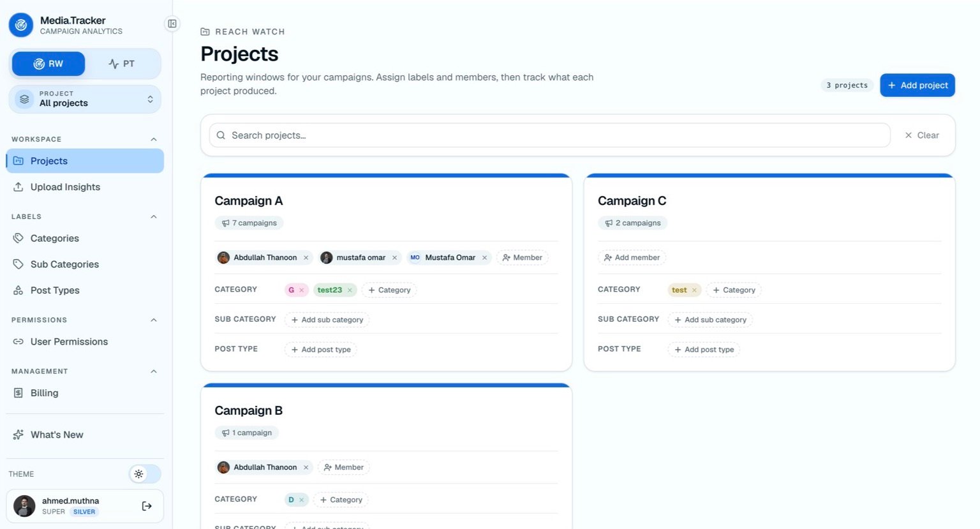
Task: Collapse the Management section
Action: coord(154,371)
